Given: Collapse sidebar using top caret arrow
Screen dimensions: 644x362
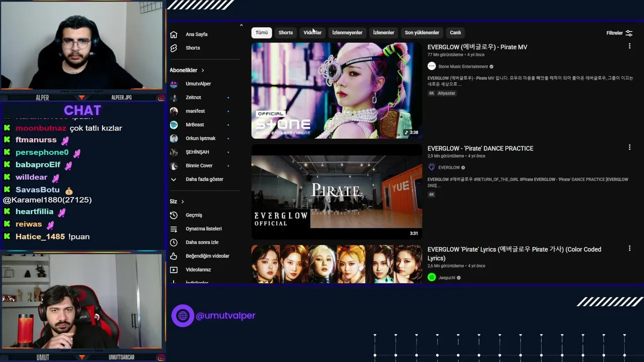Looking at the screenshot, I should (241, 25).
